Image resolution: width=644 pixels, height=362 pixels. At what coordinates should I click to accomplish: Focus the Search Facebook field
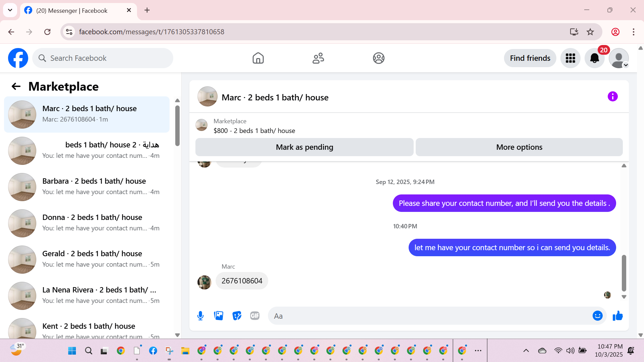click(103, 58)
